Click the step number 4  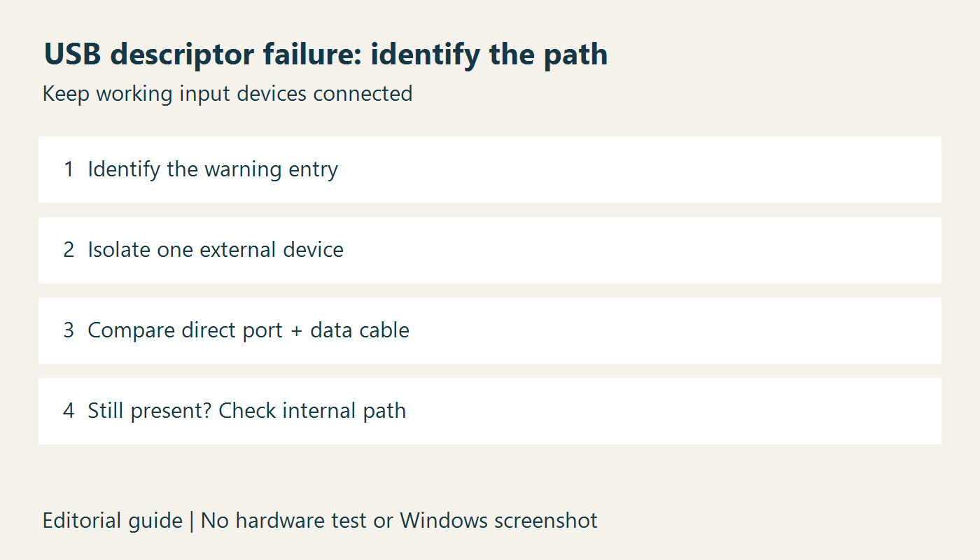click(69, 411)
